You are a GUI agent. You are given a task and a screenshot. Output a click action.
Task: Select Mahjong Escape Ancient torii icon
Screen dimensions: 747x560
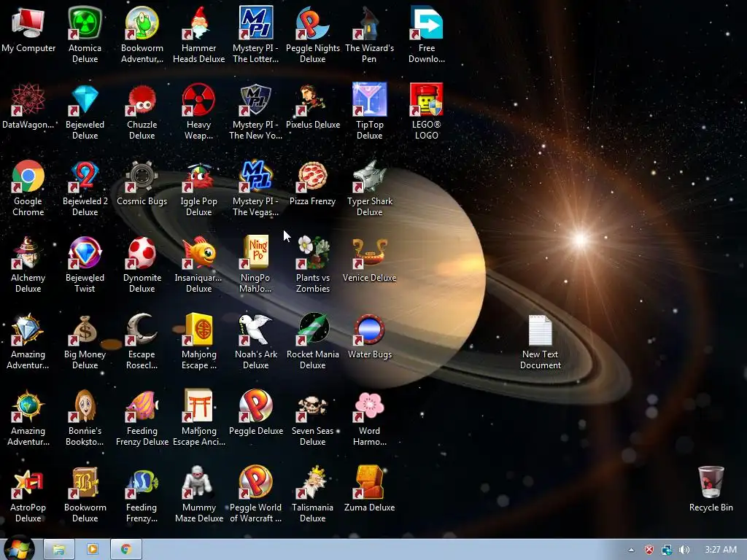(198, 407)
